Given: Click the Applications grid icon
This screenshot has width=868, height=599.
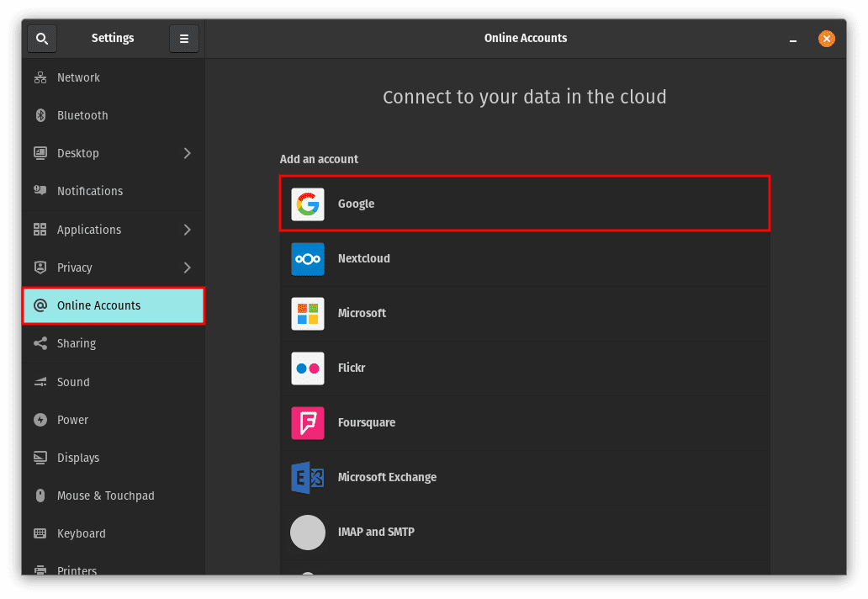Looking at the screenshot, I should (x=40, y=229).
